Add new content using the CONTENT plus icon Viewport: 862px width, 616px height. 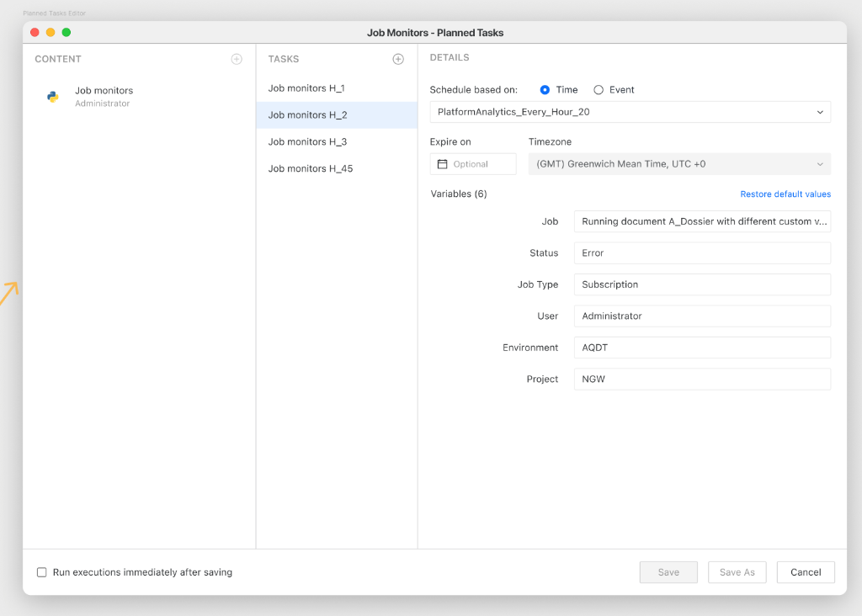pos(237,59)
